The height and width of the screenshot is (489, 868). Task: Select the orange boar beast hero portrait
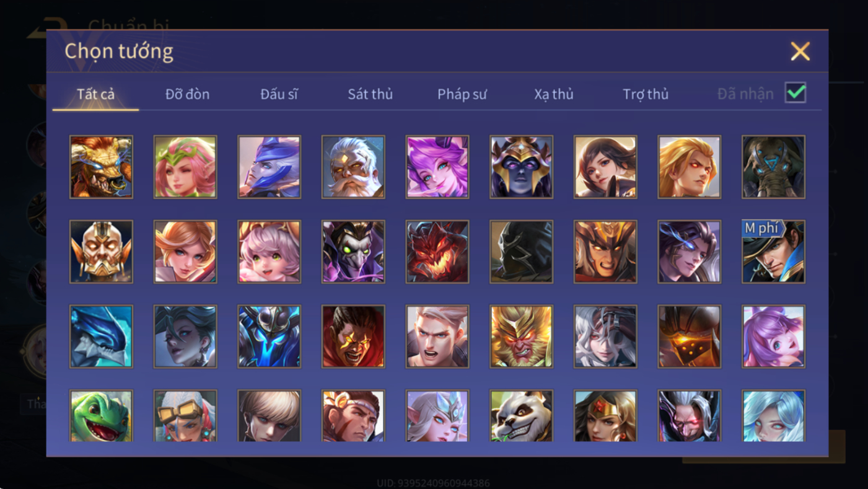pyautogui.click(x=101, y=167)
